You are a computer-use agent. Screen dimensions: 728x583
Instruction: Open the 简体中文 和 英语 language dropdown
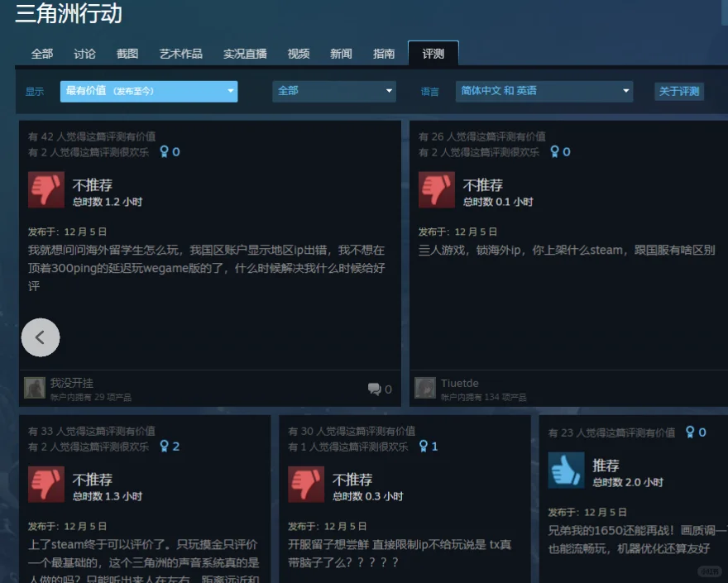click(x=544, y=91)
